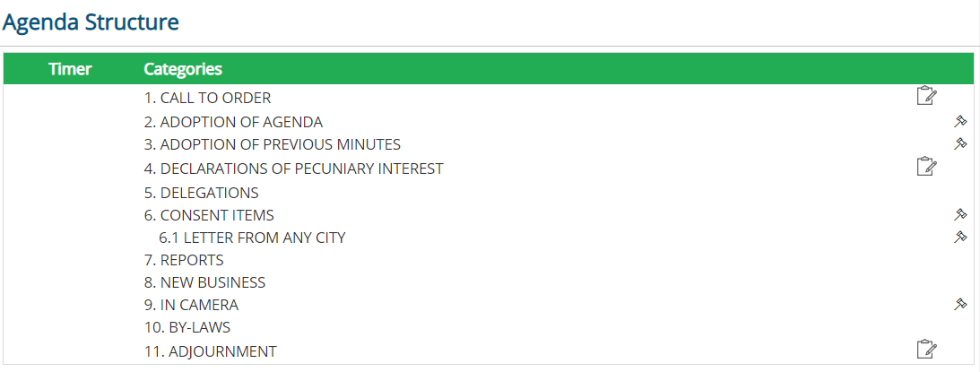Open sub-item 6.1 LETTER FROM ANY CITY
Screen dimensions: 980x372
252,238
